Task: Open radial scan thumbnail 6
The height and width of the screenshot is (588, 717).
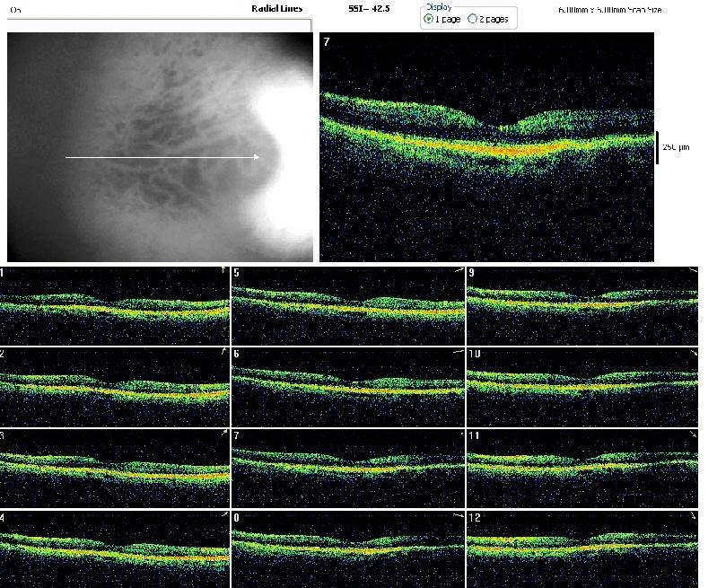Action: 348,387
